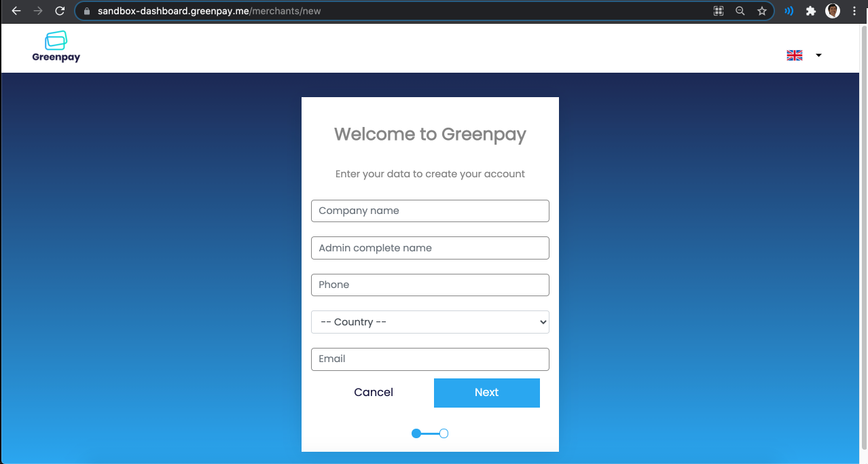
Task: Select the Phone input field
Action: point(430,285)
